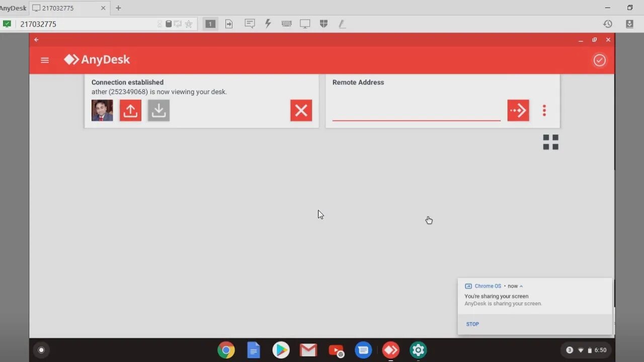Close the 217032775 session tab
This screenshot has width=644, height=362.
click(x=103, y=8)
